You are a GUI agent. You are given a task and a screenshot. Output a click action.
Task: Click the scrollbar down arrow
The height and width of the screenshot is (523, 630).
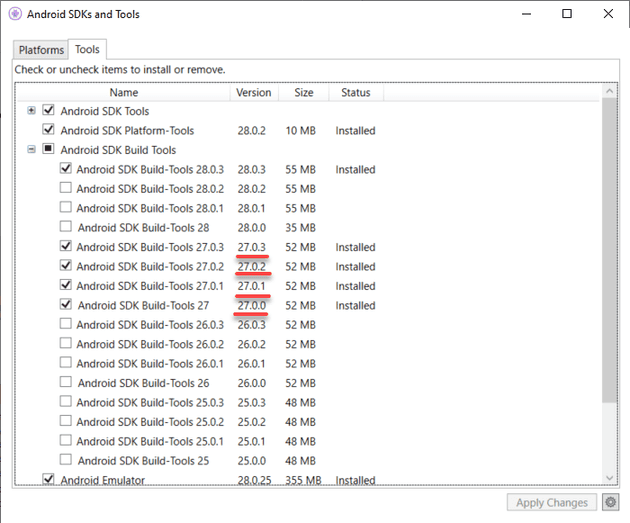[x=610, y=478]
